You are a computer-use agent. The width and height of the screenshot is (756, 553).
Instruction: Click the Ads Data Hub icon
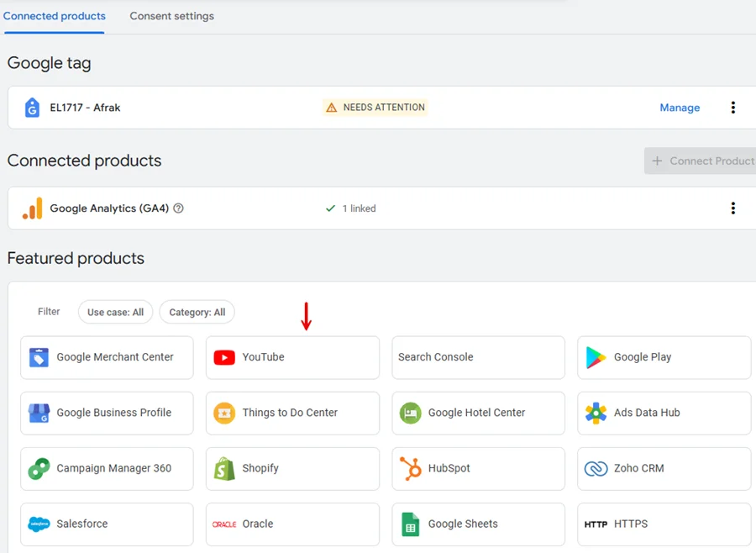point(596,413)
